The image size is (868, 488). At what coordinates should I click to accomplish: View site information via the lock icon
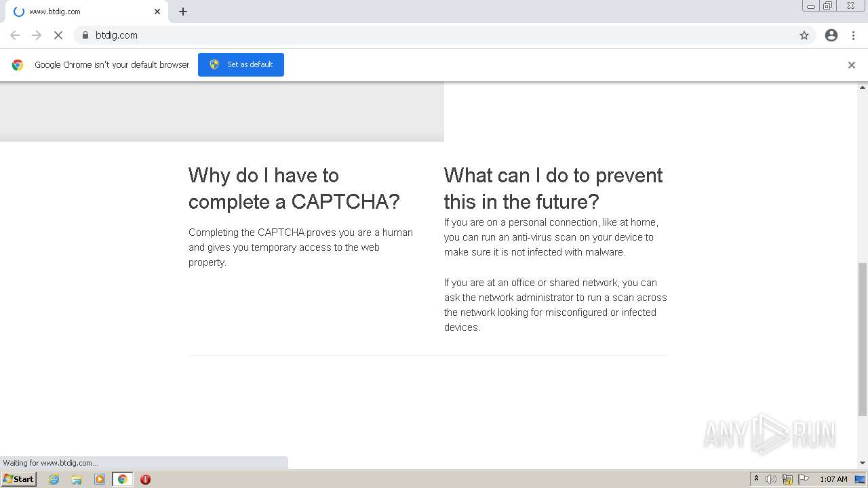(x=85, y=35)
